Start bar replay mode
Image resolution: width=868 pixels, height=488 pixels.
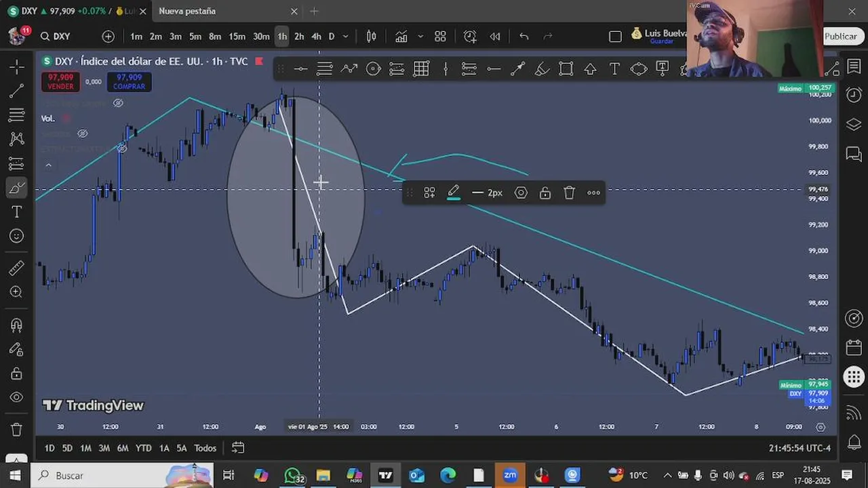tap(495, 37)
